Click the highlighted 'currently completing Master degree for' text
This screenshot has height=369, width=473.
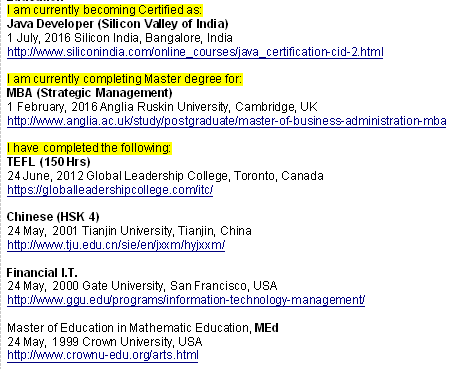137,79
